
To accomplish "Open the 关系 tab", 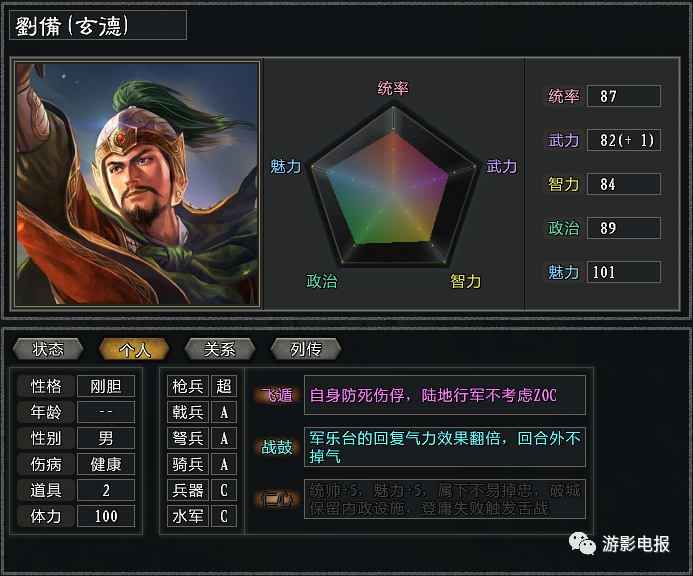I will click(x=220, y=349).
